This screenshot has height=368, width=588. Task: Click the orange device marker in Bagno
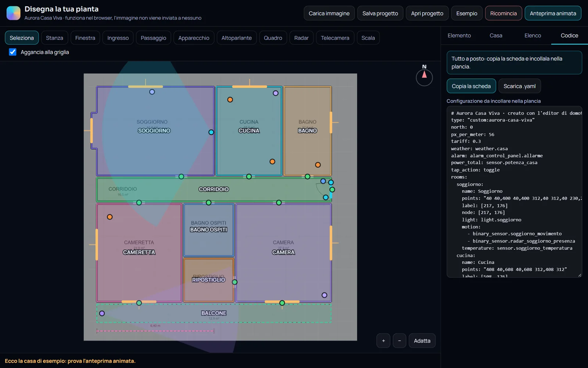click(318, 165)
